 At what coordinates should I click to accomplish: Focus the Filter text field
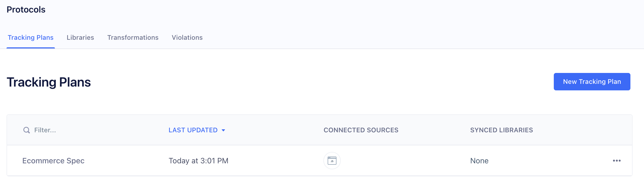82,130
